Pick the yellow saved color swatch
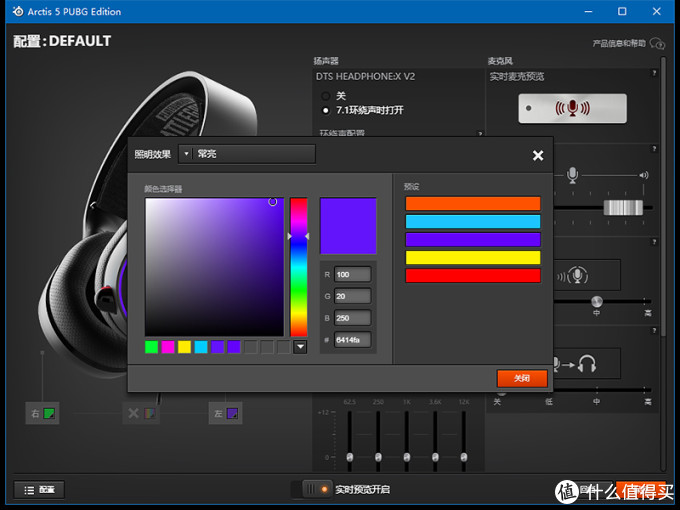 tap(184, 347)
